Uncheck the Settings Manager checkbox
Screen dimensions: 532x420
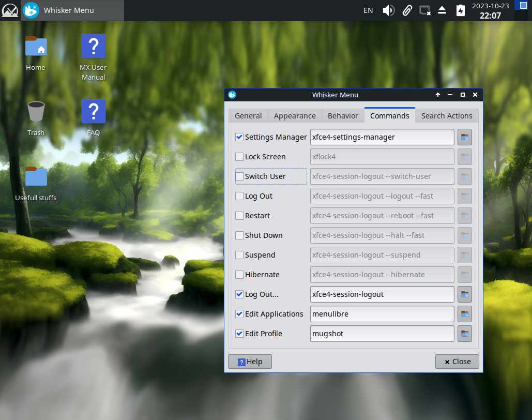[x=239, y=137]
